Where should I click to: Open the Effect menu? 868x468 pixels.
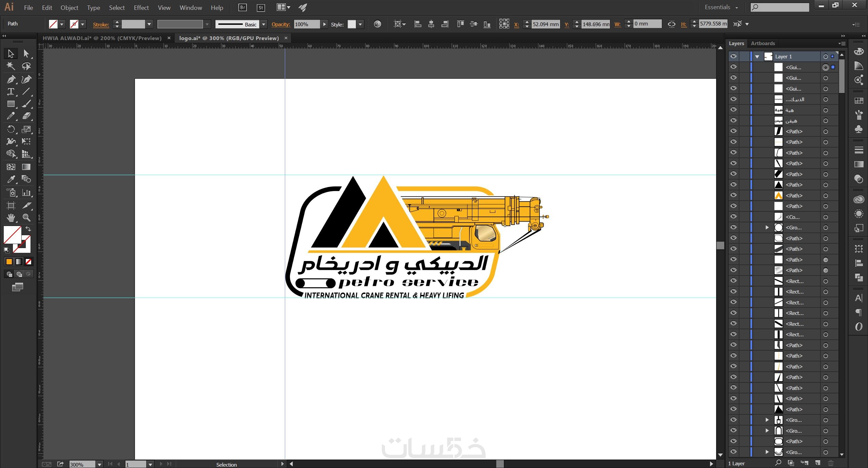(x=141, y=7)
